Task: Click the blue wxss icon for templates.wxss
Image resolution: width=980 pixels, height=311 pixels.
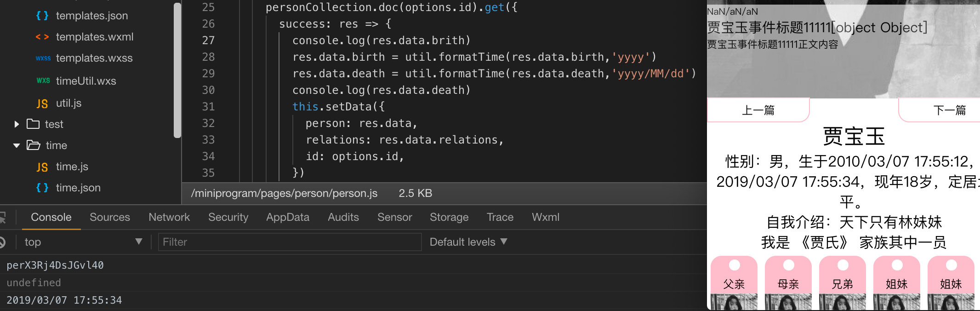Action: coord(43,58)
